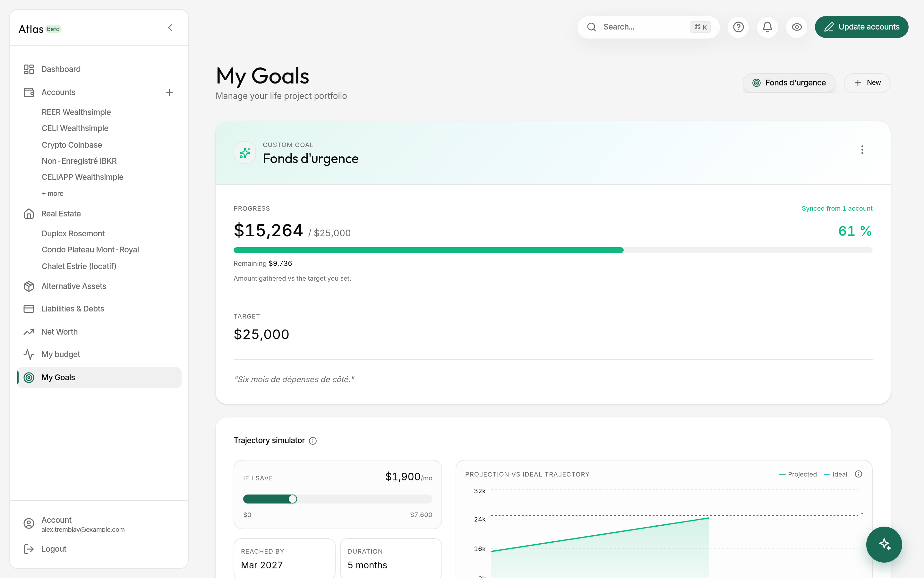
Task: Open Condo Plateau Mont-Royal property
Action: 90,250
